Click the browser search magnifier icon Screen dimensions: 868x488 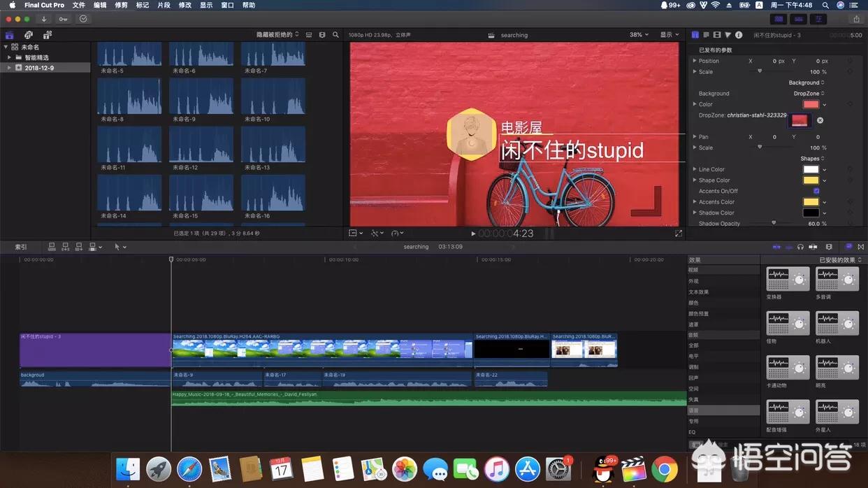(x=335, y=35)
